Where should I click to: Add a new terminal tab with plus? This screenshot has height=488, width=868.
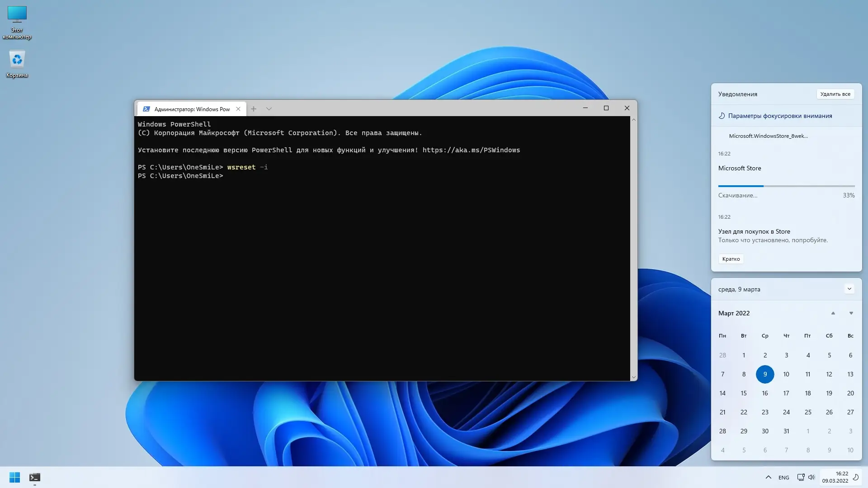click(x=254, y=109)
